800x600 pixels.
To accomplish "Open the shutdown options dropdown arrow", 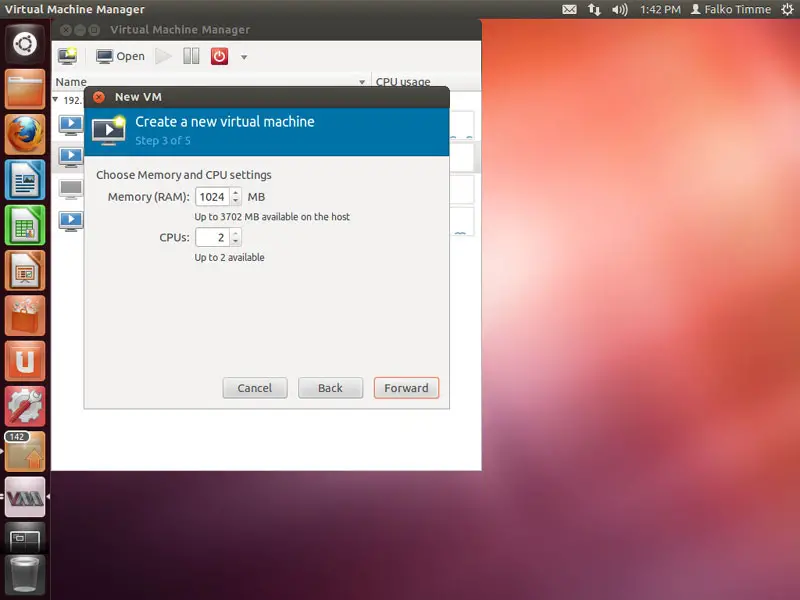I will [x=244, y=57].
